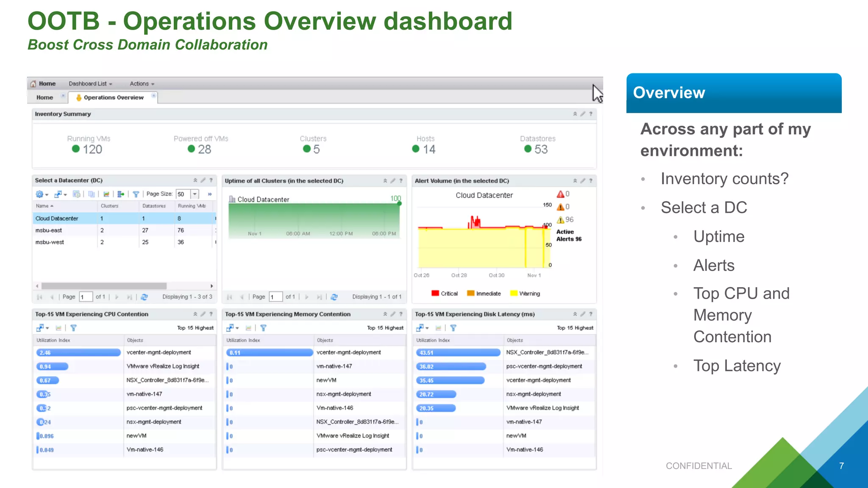Edit the Uptime of all Clusters widget
The height and width of the screenshot is (488, 868).
point(393,180)
